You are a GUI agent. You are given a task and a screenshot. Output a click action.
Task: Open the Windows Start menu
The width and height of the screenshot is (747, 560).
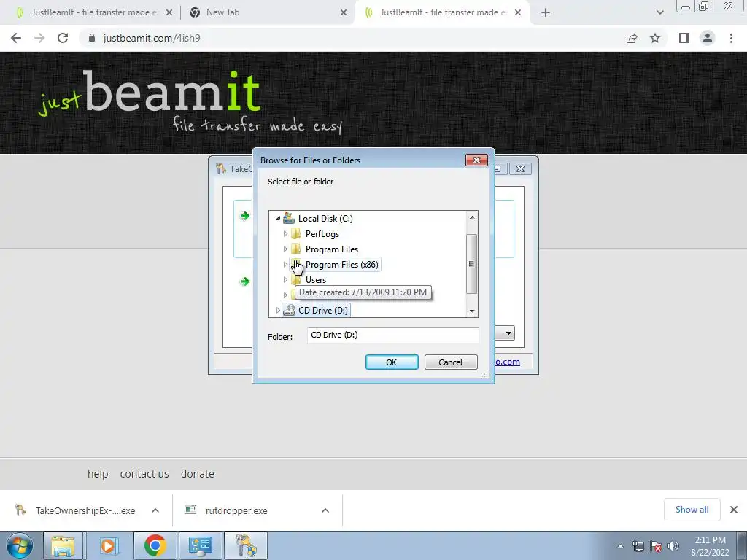pos(20,545)
